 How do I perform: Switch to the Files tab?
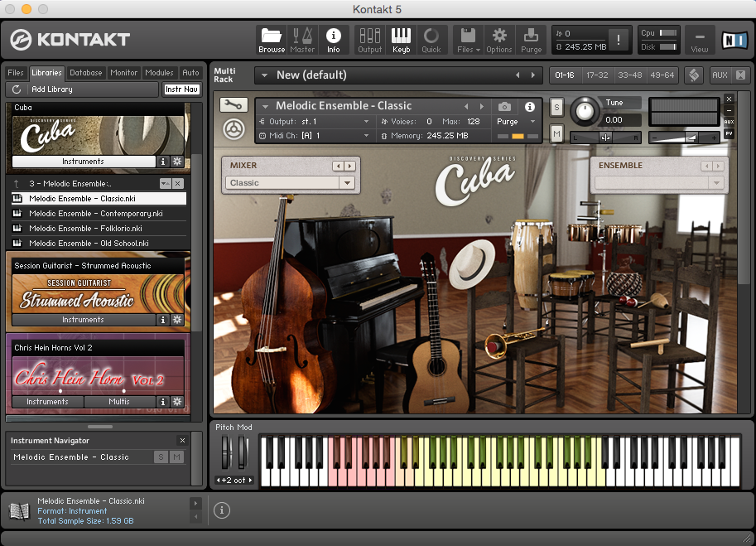pyautogui.click(x=16, y=72)
